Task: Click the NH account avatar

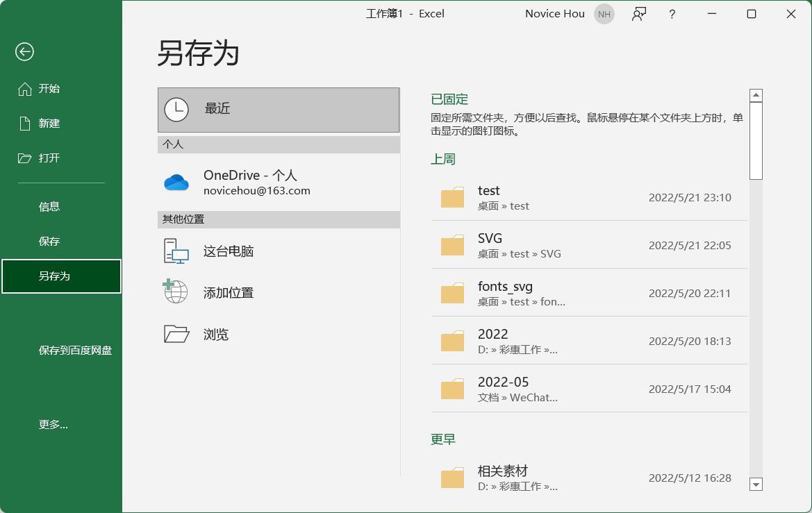Action: tap(604, 14)
